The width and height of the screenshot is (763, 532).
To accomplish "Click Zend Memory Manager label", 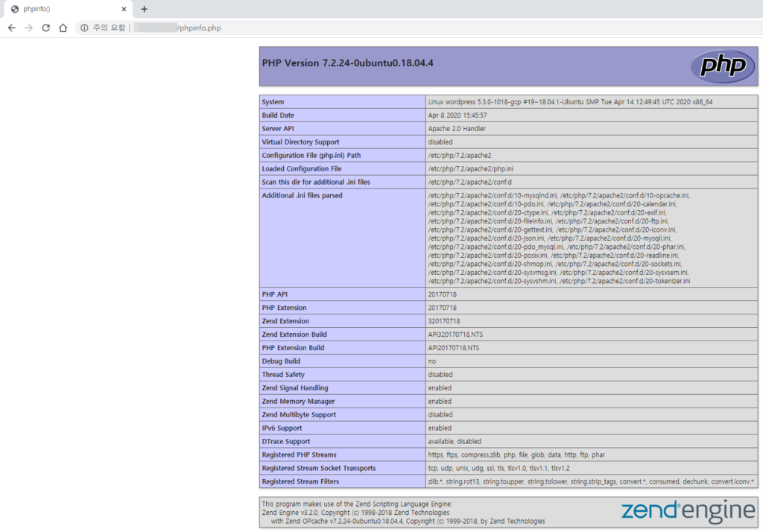I will point(298,402).
